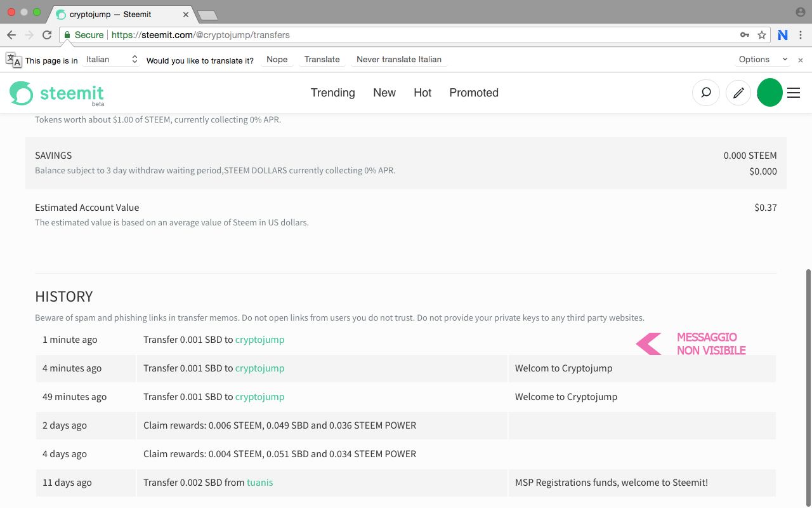812x508 pixels.
Task: Click the key password icon in address bar
Action: [x=745, y=35]
